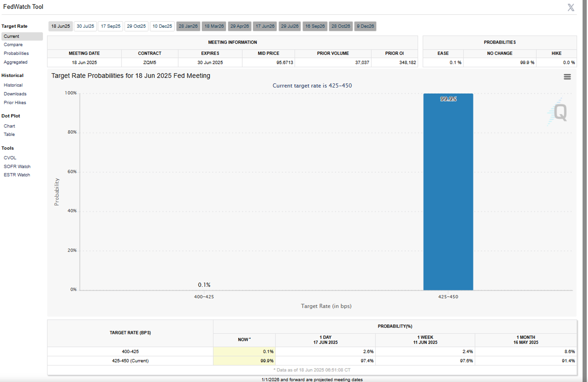The image size is (588, 382).
Task: Pick the 9 Dec26 meeting tab
Action: coord(365,26)
